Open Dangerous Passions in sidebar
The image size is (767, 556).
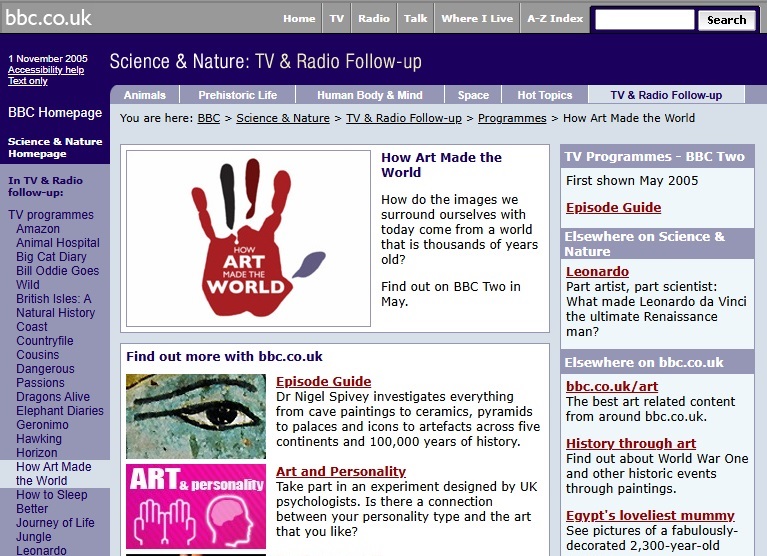click(x=45, y=376)
